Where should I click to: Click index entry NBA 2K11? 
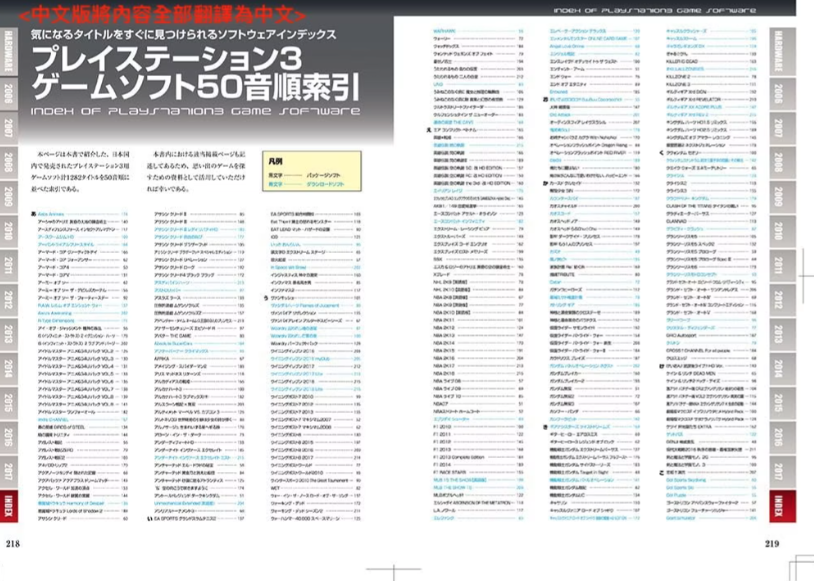(x=444, y=320)
